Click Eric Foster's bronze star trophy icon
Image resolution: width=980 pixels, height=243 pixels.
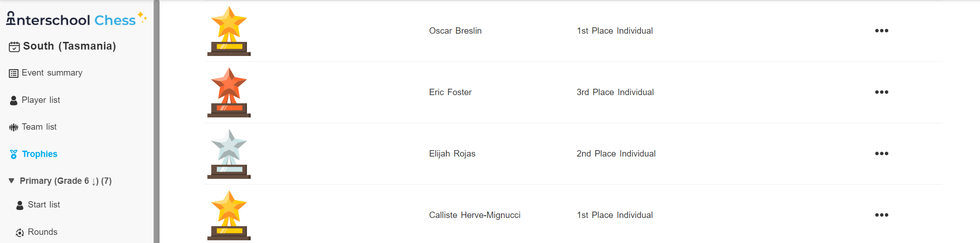click(229, 92)
